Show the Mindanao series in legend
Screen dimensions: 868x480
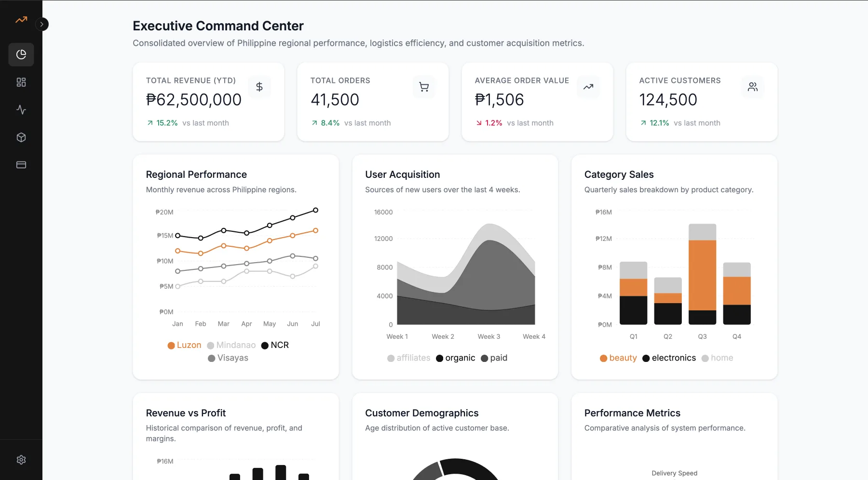coord(231,345)
